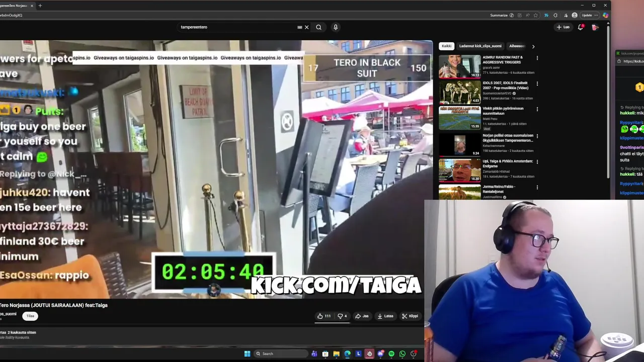Screen dimensions: 644x362
Task: Open a new browser tab
Action: pos(40,6)
